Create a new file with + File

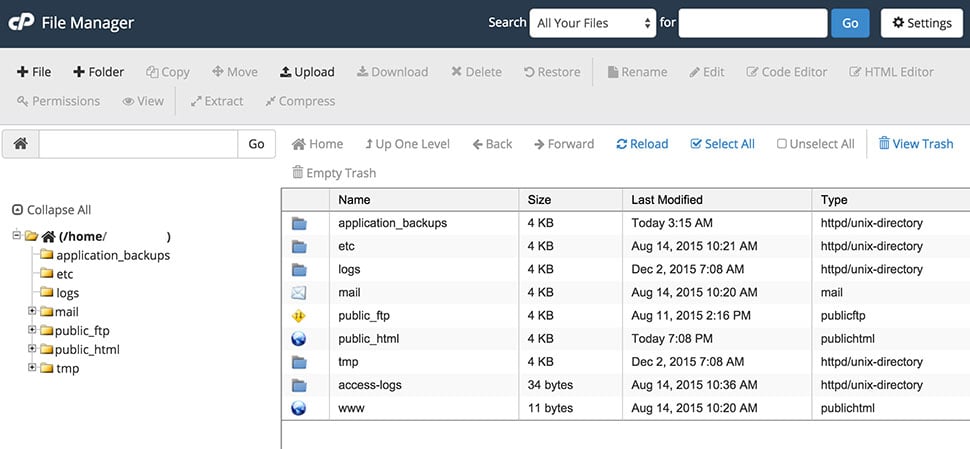(34, 72)
